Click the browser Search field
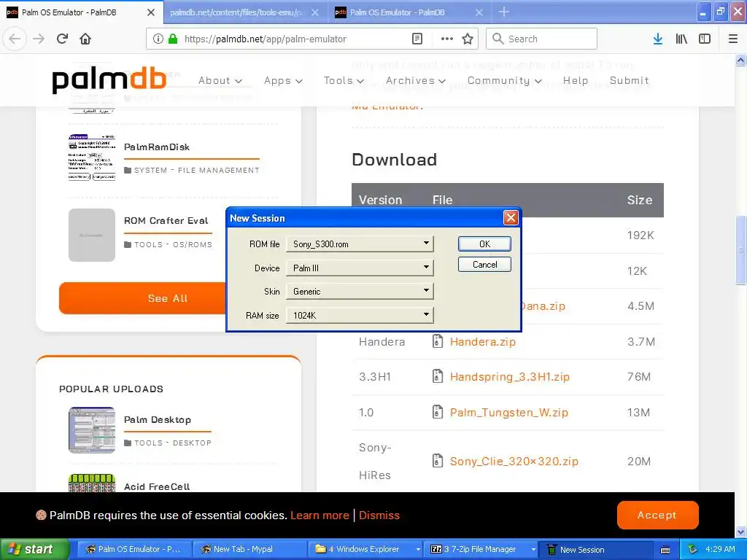The image size is (747, 560). [x=542, y=39]
